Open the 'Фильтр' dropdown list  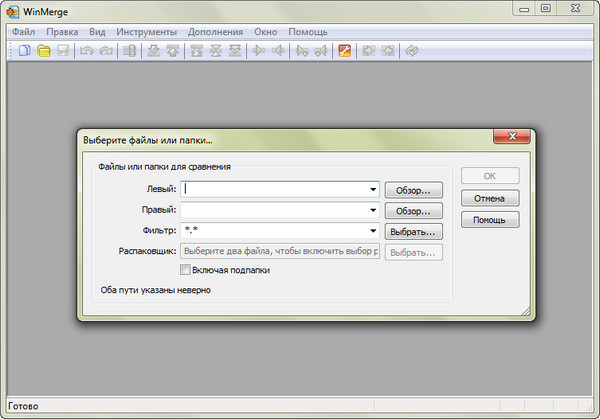373,231
